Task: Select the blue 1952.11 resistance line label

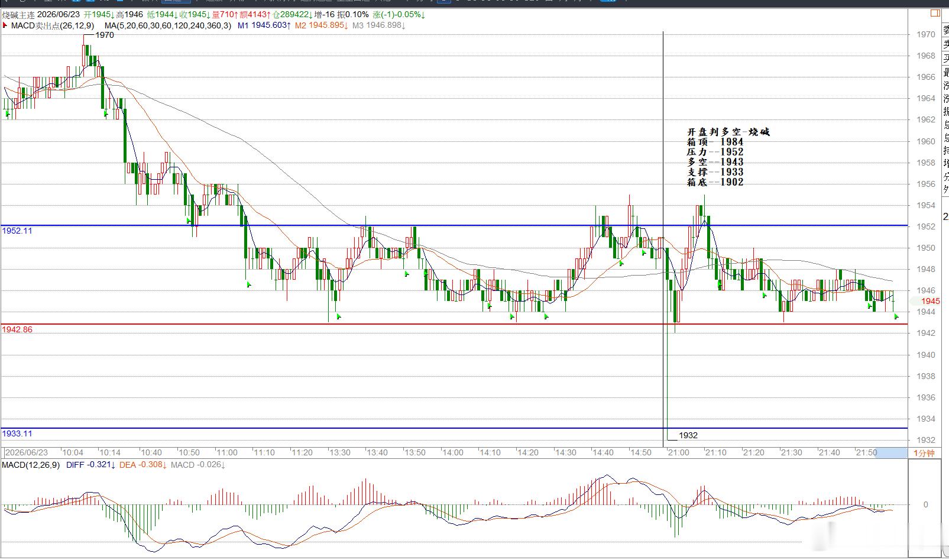Action: (17, 231)
